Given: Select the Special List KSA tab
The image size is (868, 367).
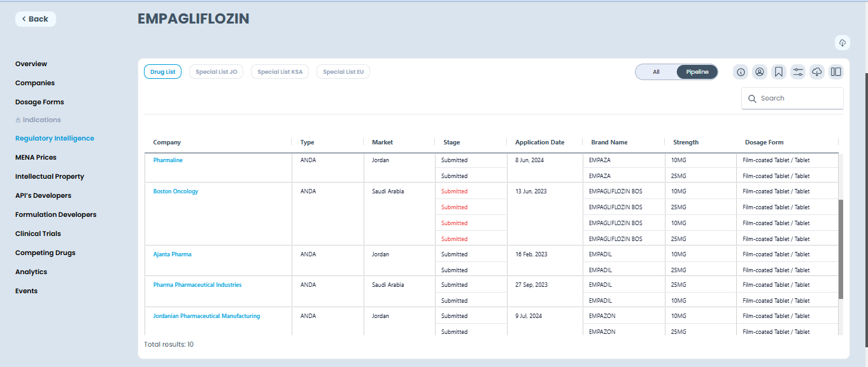Looking at the screenshot, I should 280,72.
